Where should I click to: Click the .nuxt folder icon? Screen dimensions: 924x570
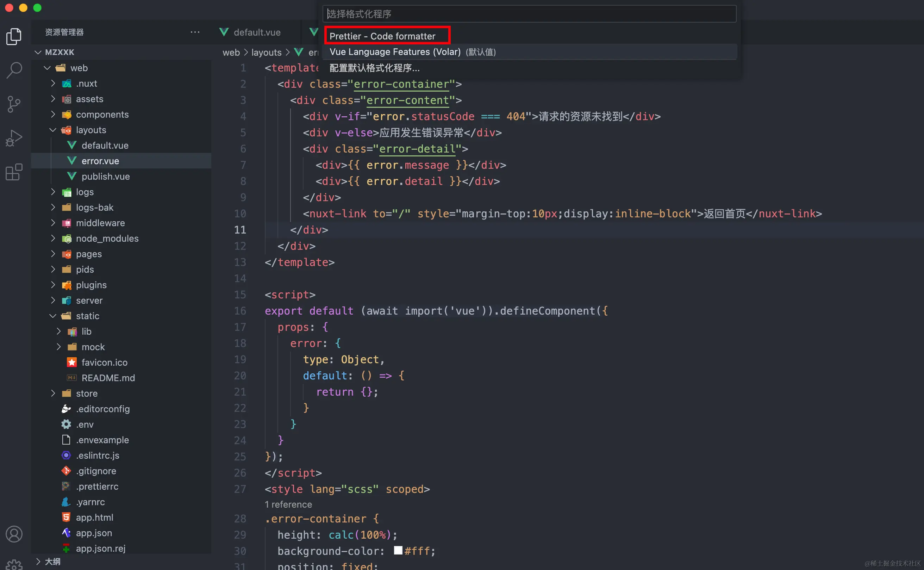coord(66,83)
